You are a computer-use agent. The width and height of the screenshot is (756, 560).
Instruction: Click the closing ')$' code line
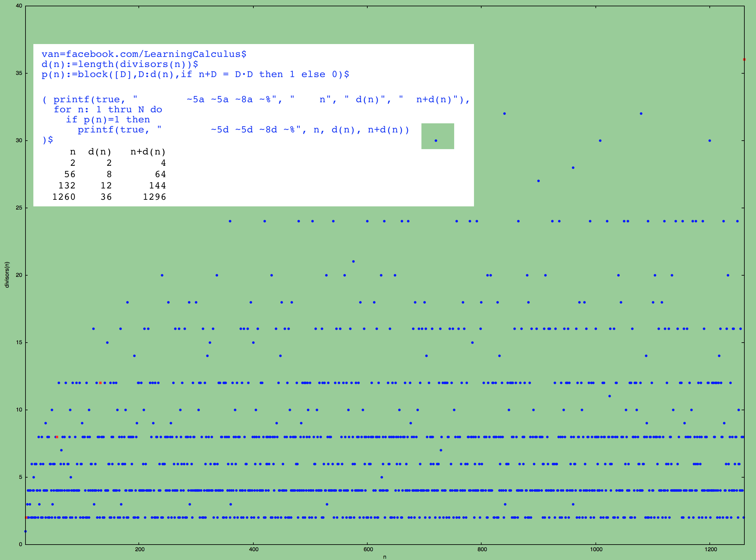[x=48, y=140]
